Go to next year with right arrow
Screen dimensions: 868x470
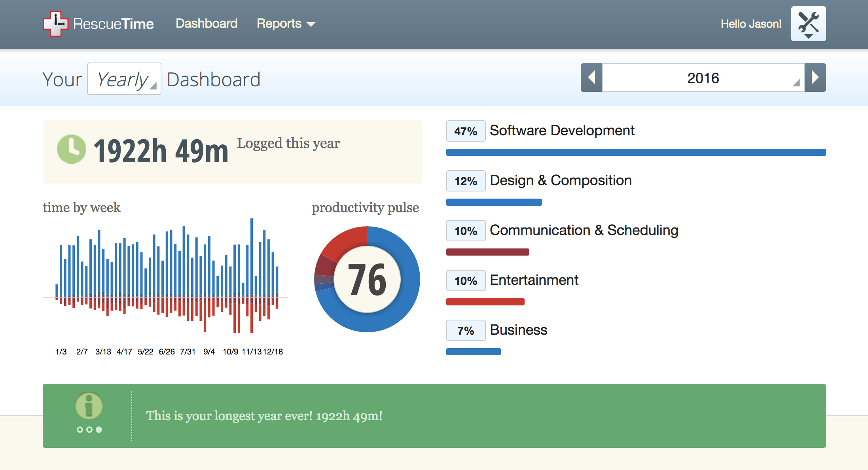click(815, 78)
